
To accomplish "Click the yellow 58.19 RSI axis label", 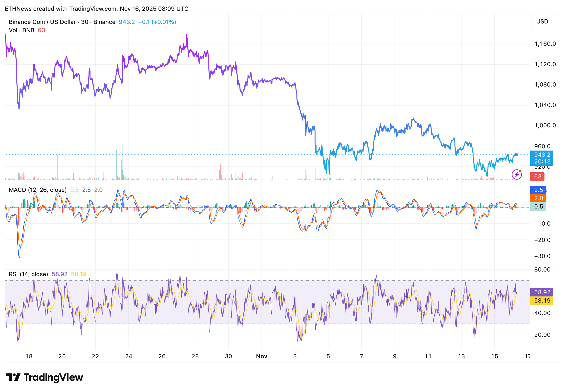I will pos(542,301).
